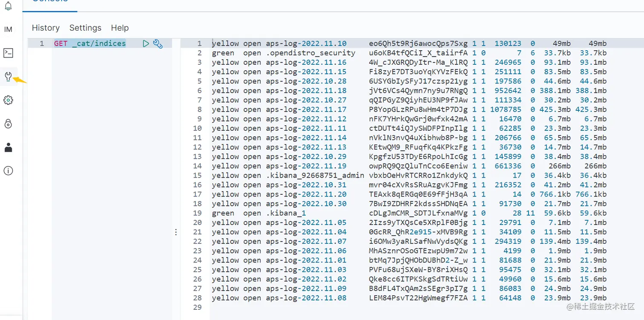Open the Tenants person icon in sidebar

(x=8, y=147)
